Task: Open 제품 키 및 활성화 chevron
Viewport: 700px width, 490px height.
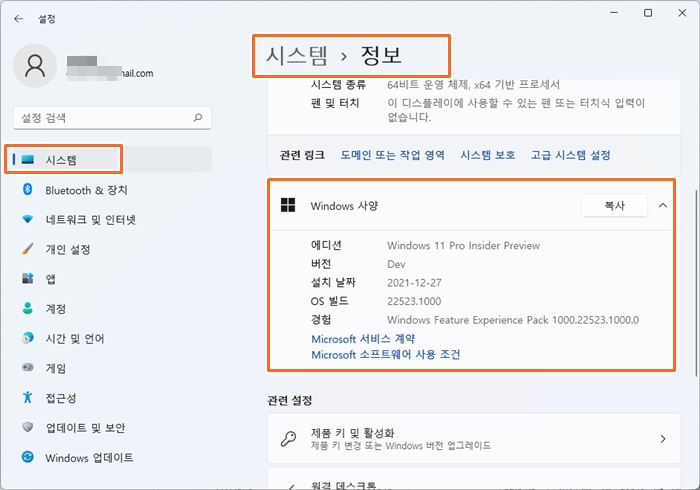Action: 663,439
